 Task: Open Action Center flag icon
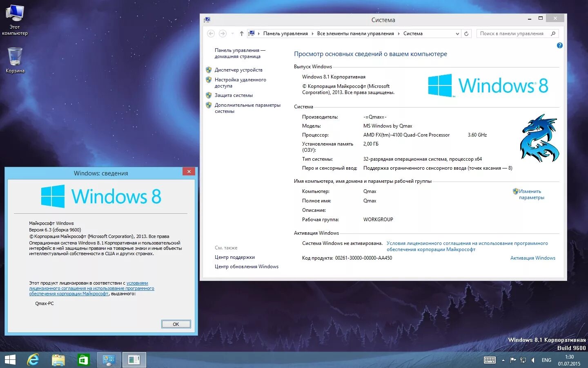pyautogui.click(x=513, y=360)
